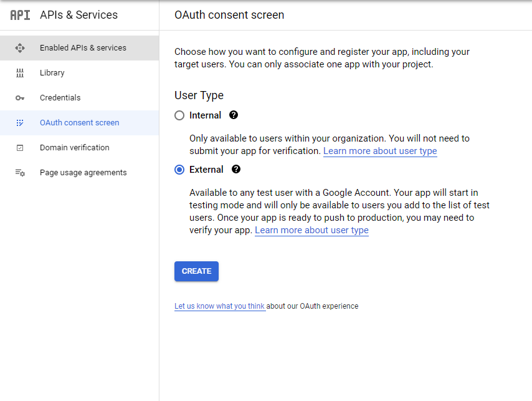Click the Internal option label
Image resolution: width=532 pixels, height=401 pixels.
click(206, 115)
